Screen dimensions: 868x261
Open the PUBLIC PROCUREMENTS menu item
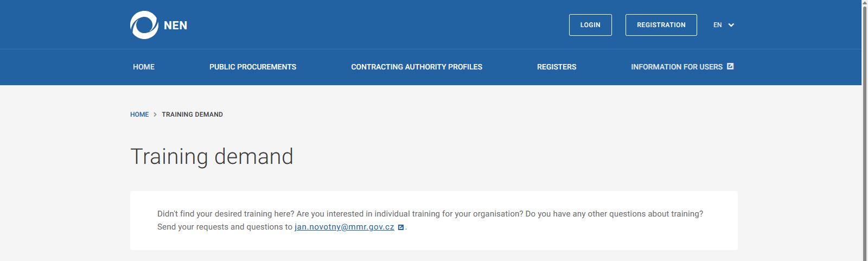tap(253, 67)
